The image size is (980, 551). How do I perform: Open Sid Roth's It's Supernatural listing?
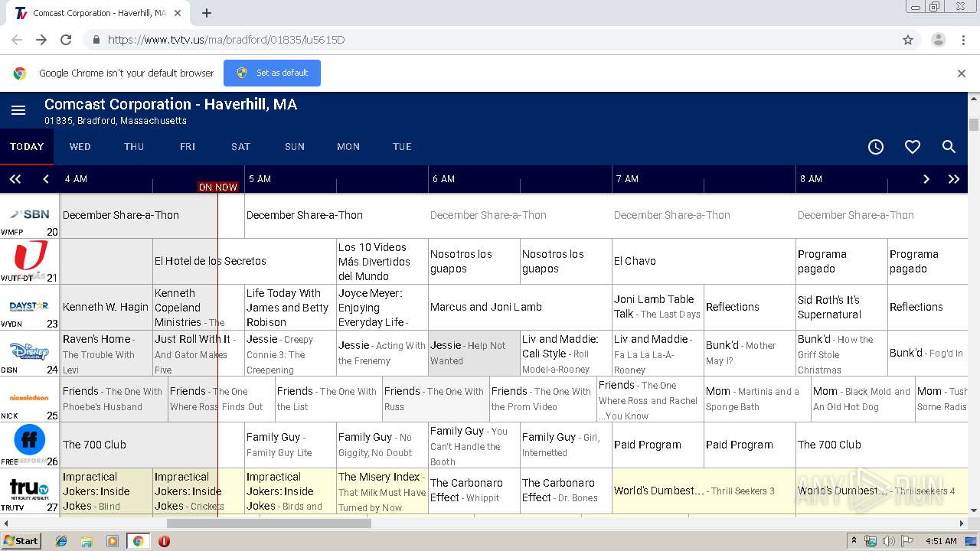tap(841, 307)
